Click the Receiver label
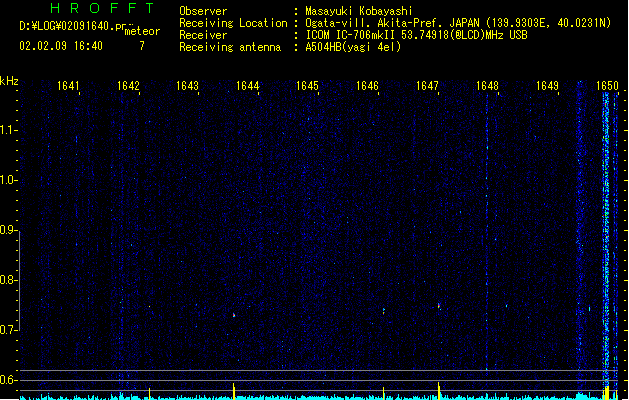Viewport: 629px width, 400px height. tap(203, 35)
